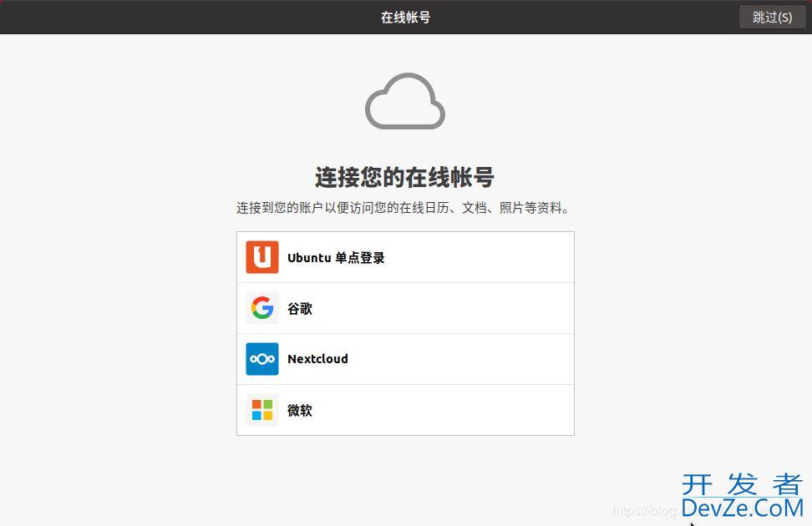This screenshot has width=812, height=526.
Task: Choose the Nextcloud account label
Action: click(x=317, y=359)
